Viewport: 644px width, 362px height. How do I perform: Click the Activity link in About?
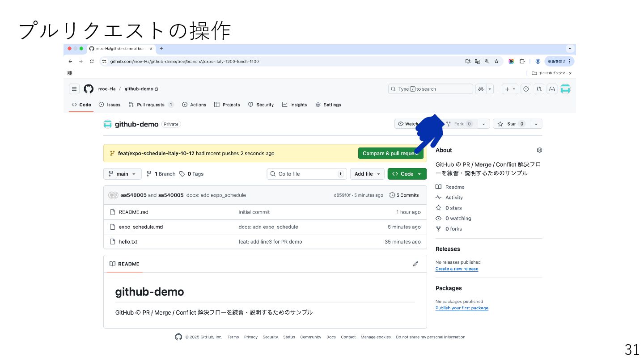point(449,198)
